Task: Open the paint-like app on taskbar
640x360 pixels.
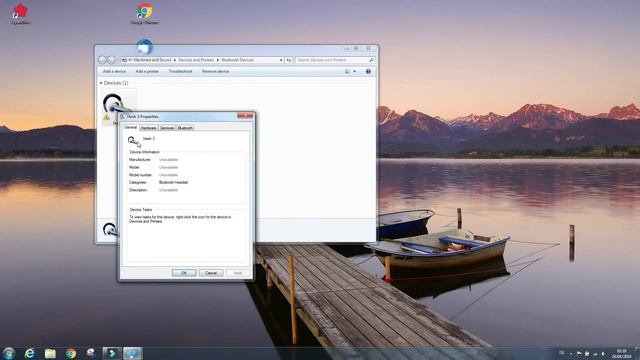Action: pyautogui.click(x=91, y=353)
